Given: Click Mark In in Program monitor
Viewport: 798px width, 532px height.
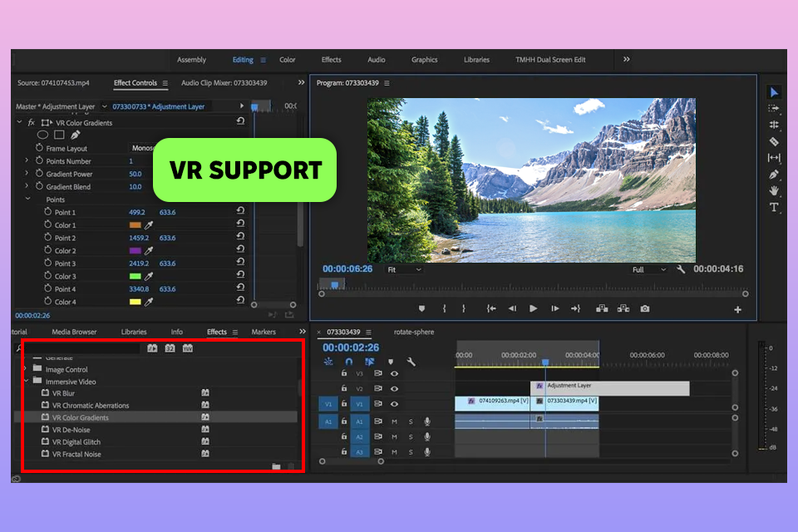Looking at the screenshot, I should coord(444,308).
